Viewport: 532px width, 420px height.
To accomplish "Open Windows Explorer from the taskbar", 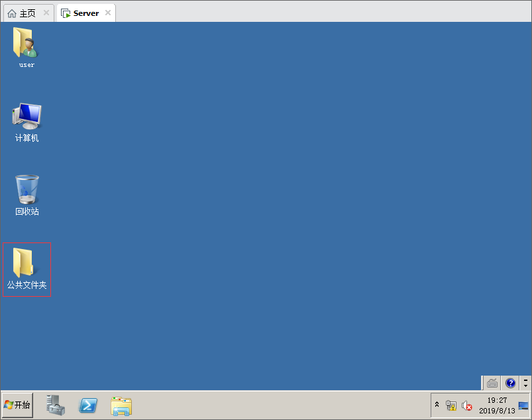I will click(121, 405).
